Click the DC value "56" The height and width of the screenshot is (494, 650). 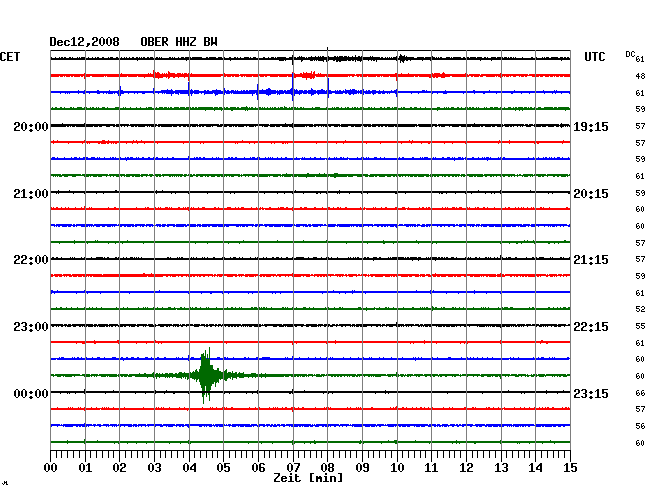640,426
